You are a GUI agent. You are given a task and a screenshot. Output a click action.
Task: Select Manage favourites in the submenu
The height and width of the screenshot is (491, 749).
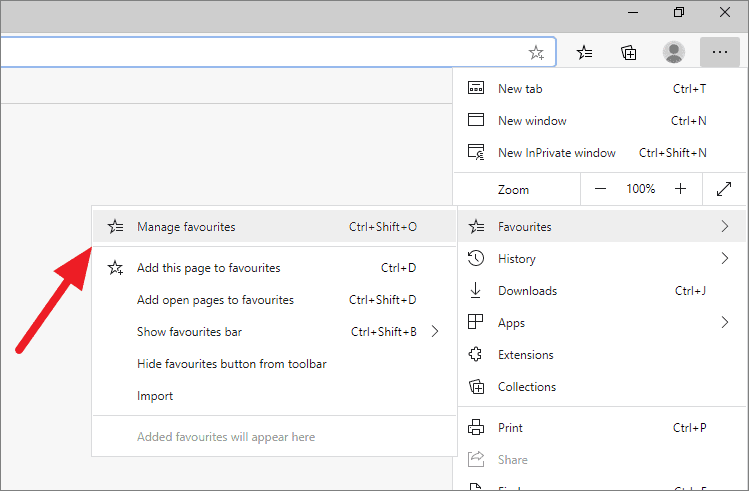coord(186,227)
